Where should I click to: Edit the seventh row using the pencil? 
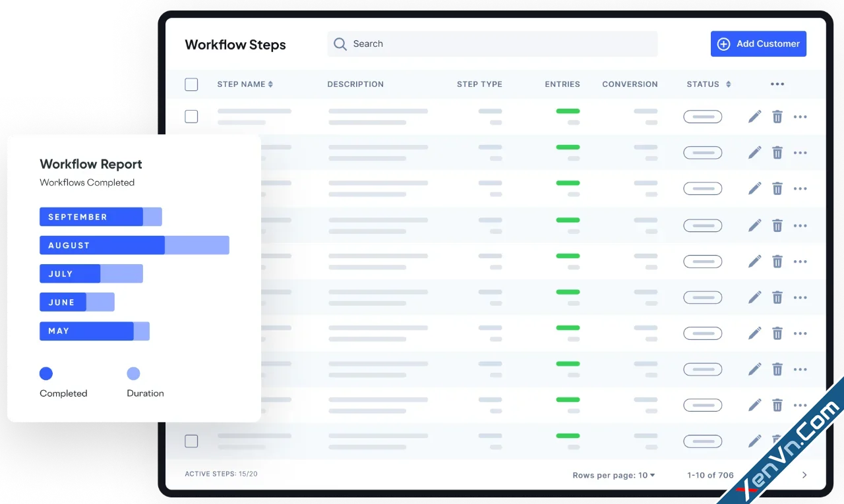754,333
